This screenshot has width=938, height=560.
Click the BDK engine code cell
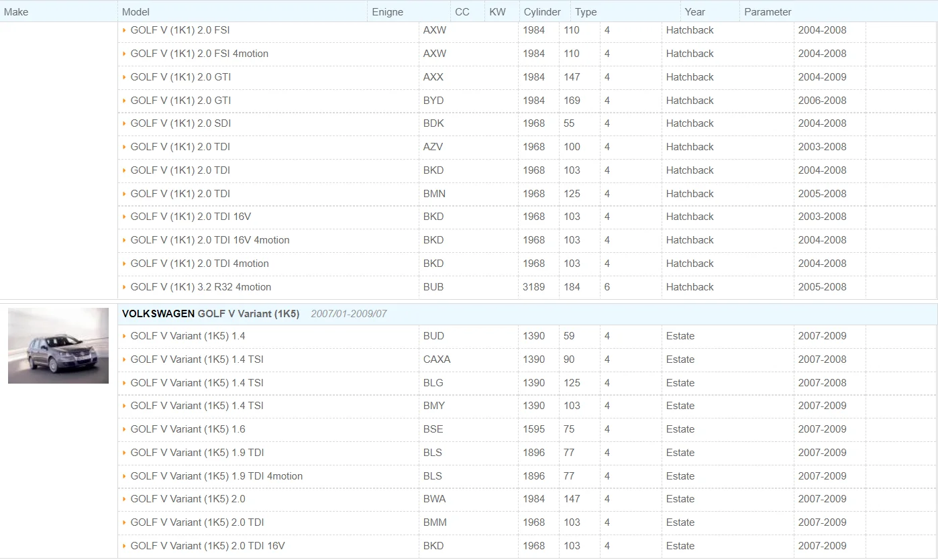coord(433,123)
